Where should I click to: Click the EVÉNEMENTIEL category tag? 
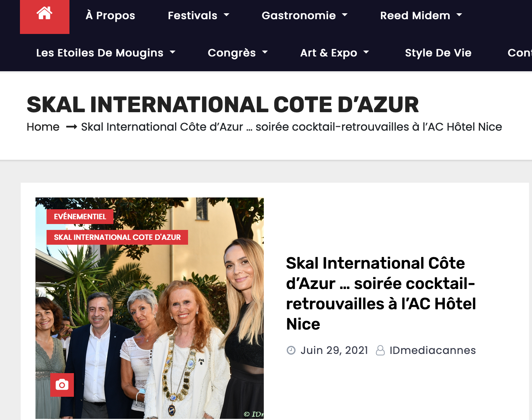[80, 217]
